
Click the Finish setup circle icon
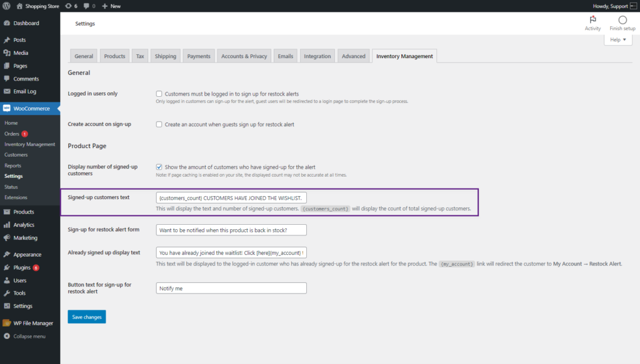pos(622,20)
